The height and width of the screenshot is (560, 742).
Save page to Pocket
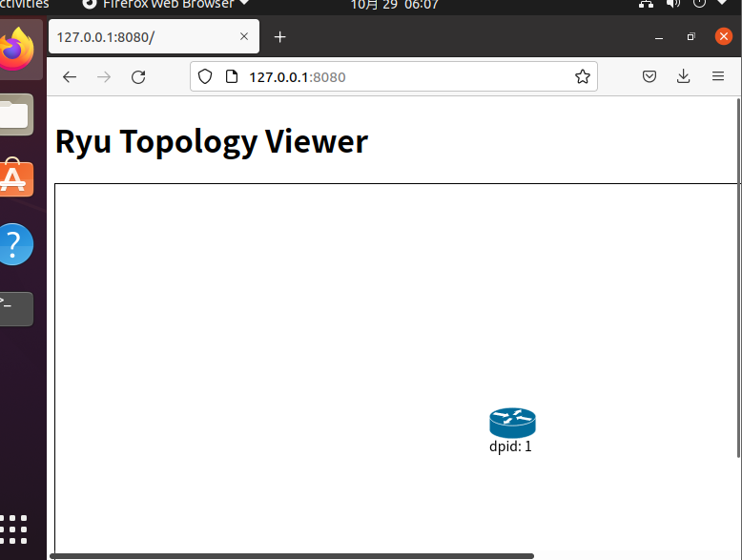coord(649,76)
